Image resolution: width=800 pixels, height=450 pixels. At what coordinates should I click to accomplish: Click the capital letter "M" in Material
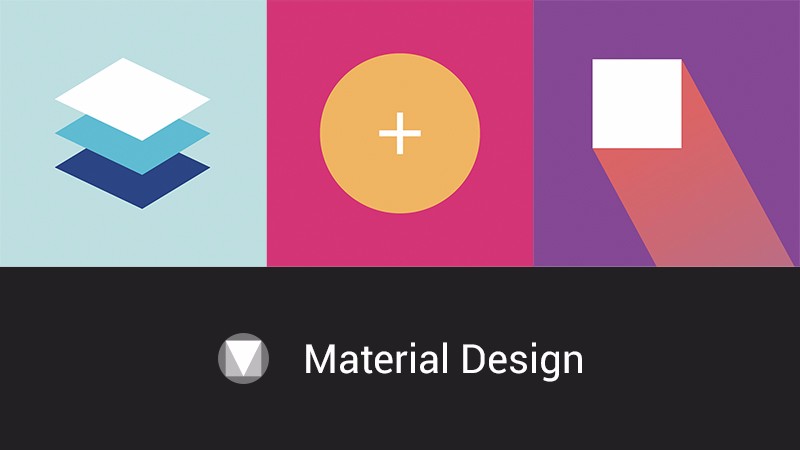[x=319, y=359]
